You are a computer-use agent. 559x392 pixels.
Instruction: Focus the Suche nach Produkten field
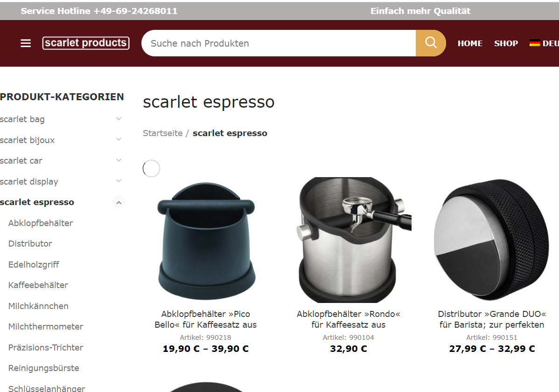(x=279, y=43)
